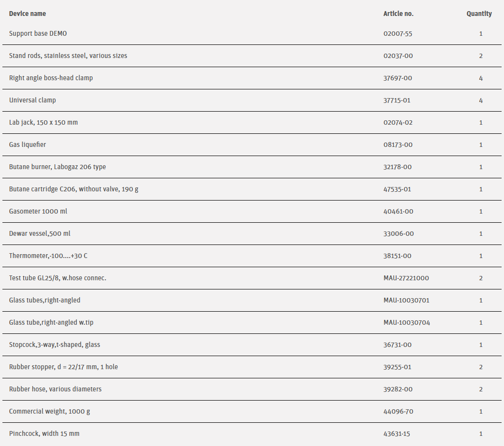The width and height of the screenshot is (504, 446).
Task: Click article number 44096-70
Action: [398, 411]
